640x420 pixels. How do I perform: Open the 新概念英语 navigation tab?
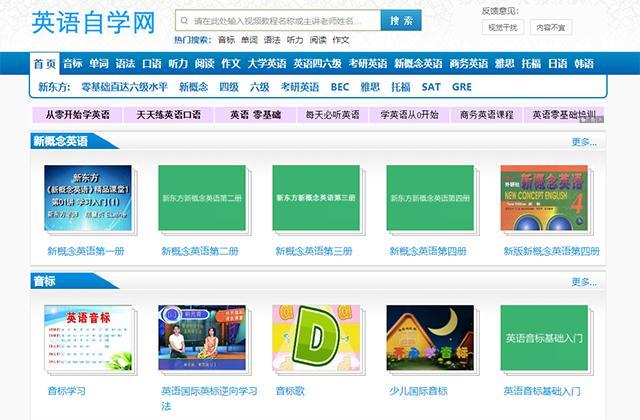point(418,63)
